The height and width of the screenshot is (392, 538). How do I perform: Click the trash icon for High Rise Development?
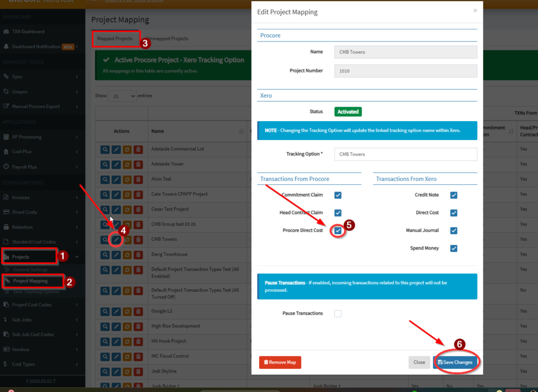138,326
